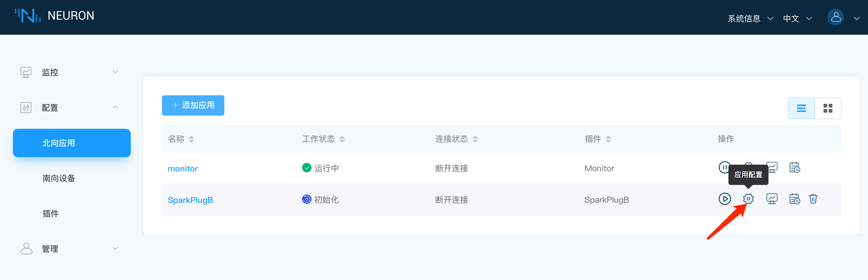This screenshot has width=868, height=280.
Task: Open SparkPlugB application config gear icon
Action: [x=748, y=199]
